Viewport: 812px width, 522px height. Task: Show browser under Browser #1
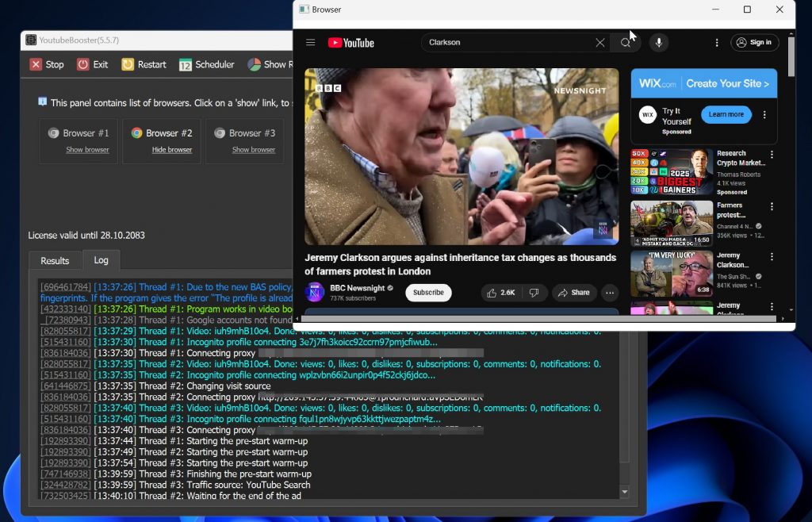point(87,150)
